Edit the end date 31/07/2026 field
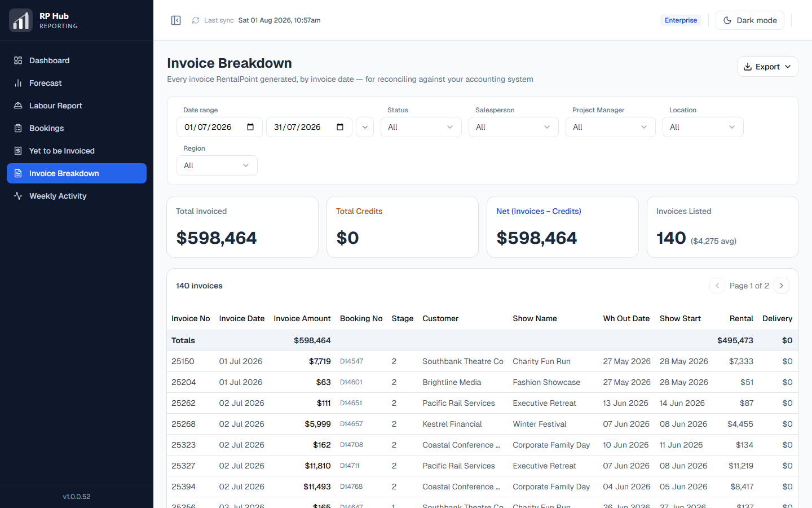This screenshot has height=508, width=812. [309, 127]
